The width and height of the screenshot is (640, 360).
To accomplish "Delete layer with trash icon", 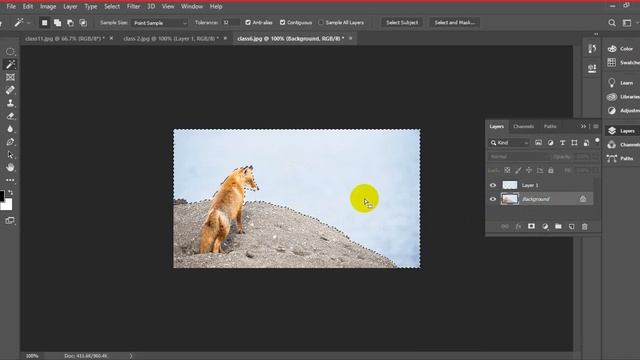I will (x=584, y=227).
